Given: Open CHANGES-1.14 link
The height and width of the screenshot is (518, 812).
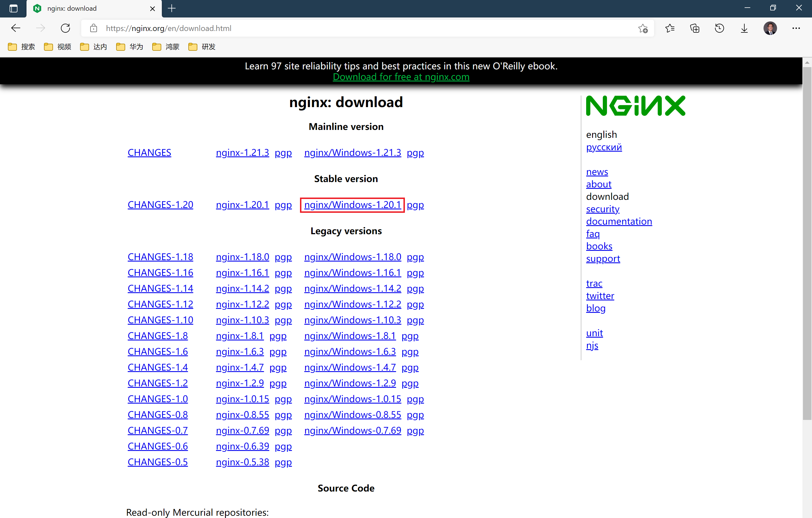Looking at the screenshot, I should (x=160, y=289).
